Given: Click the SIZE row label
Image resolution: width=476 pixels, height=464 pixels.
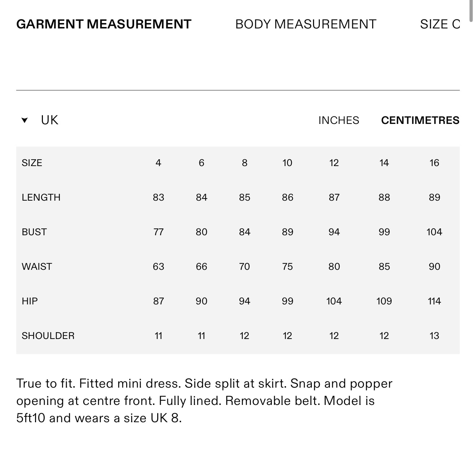Looking at the screenshot, I should (32, 163).
